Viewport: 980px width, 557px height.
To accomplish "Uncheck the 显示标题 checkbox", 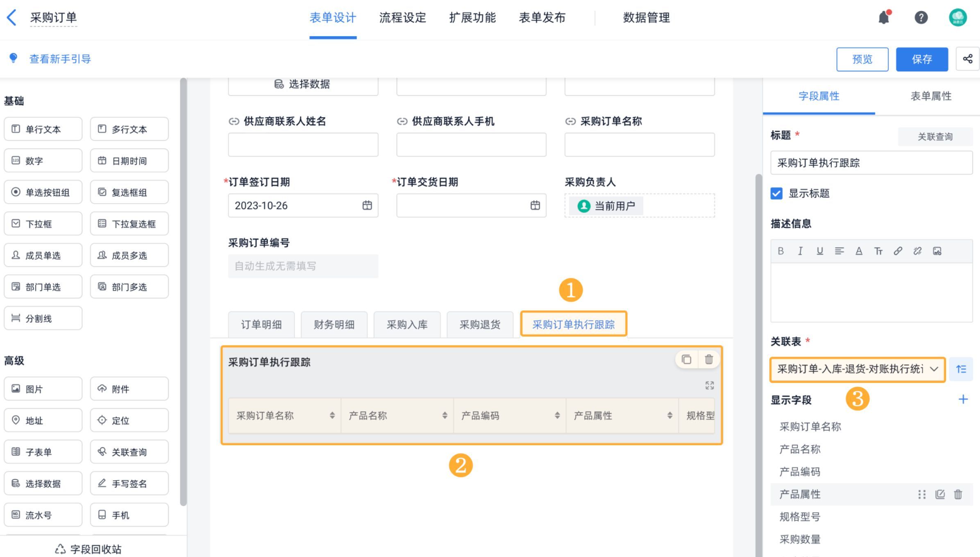I will [x=776, y=193].
